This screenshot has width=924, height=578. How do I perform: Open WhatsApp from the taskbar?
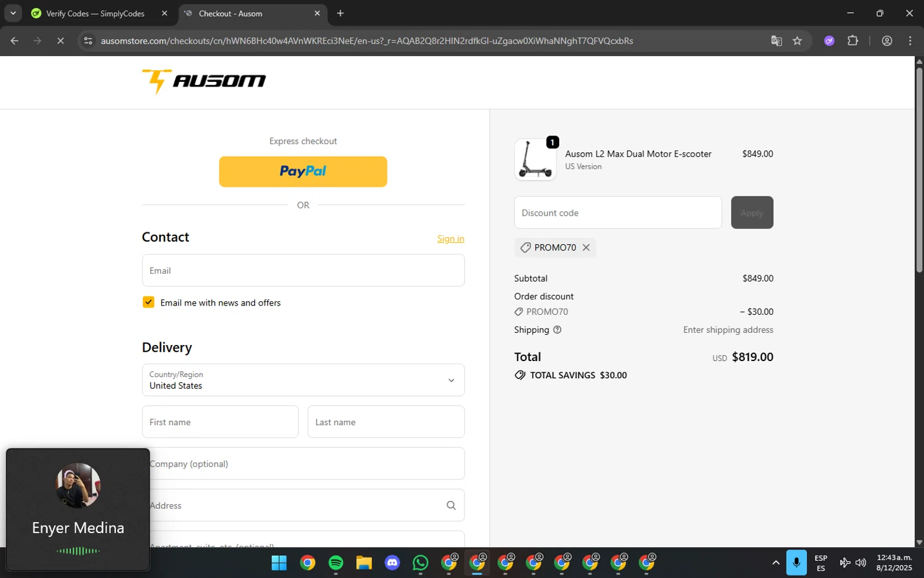point(421,563)
